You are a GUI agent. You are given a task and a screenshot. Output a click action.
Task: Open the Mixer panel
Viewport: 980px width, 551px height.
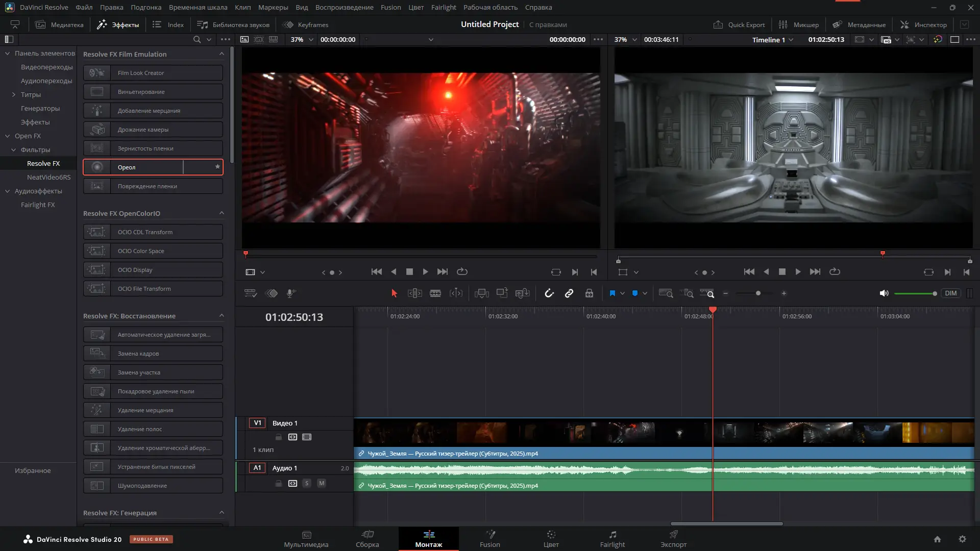coord(799,24)
